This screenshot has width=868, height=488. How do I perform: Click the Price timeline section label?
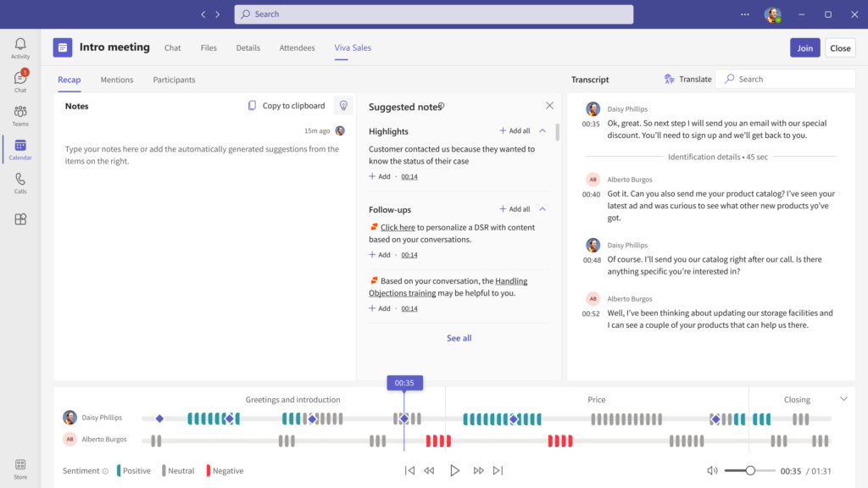pyautogui.click(x=596, y=400)
